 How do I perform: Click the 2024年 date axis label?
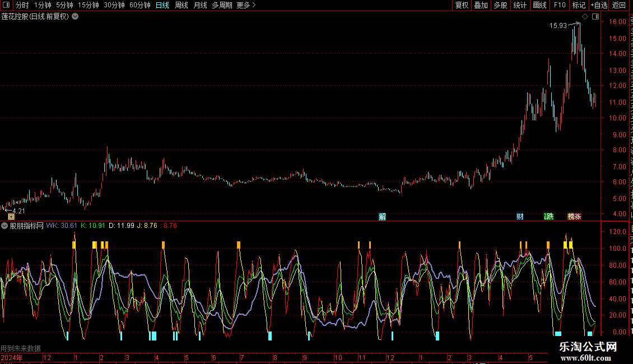12,357
